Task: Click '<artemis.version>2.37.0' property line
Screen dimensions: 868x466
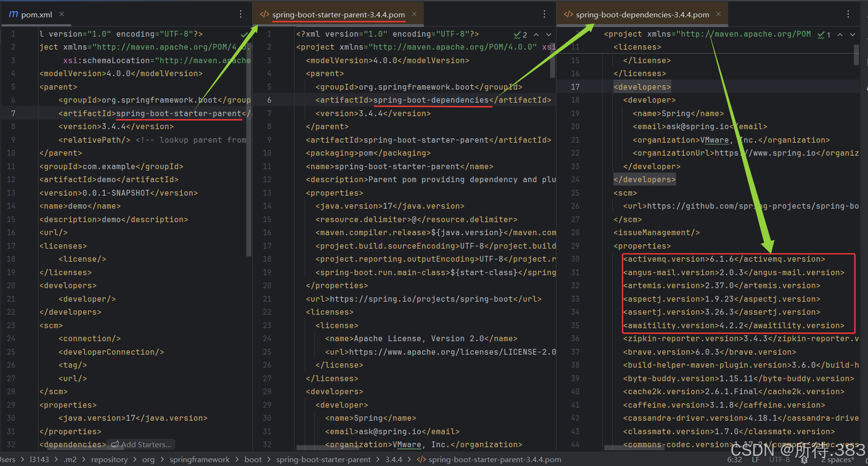Action: [x=722, y=285]
